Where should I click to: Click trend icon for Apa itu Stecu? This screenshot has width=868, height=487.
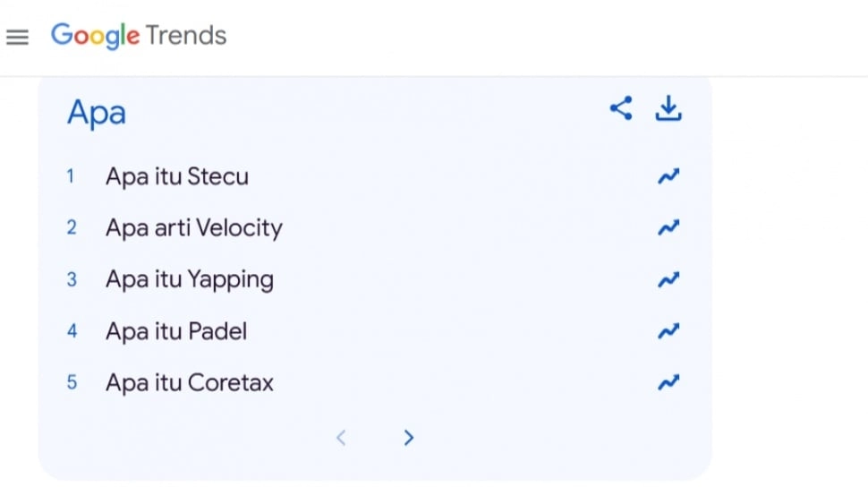(668, 176)
